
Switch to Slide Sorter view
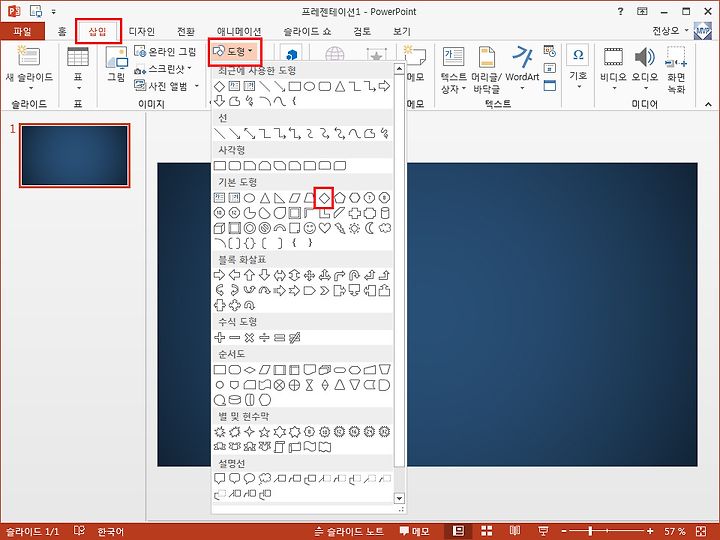click(x=486, y=531)
